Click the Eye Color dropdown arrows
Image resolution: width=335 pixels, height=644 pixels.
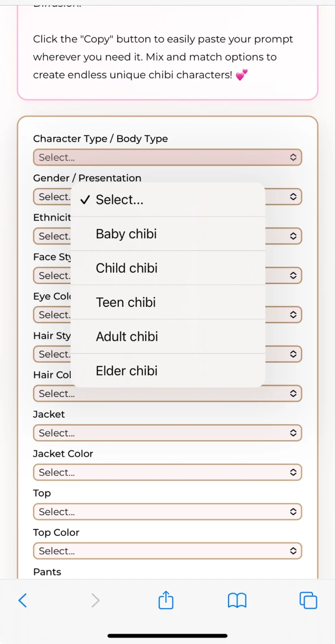click(x=293, y=315)
